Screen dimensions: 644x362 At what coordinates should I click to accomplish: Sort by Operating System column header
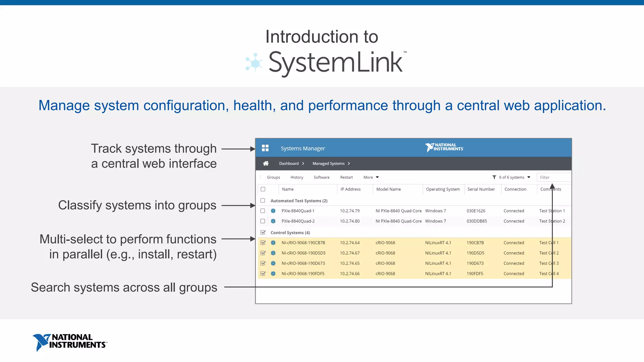(443, 189)
